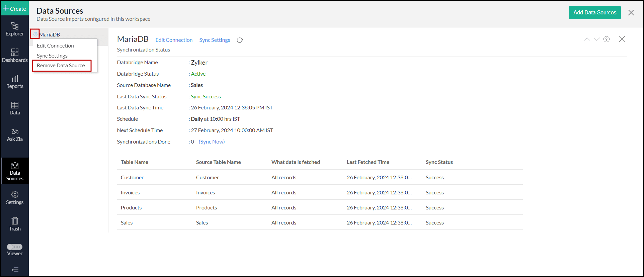
Task: Toggle the Viewer mode switch
Action: click(15, 247)
